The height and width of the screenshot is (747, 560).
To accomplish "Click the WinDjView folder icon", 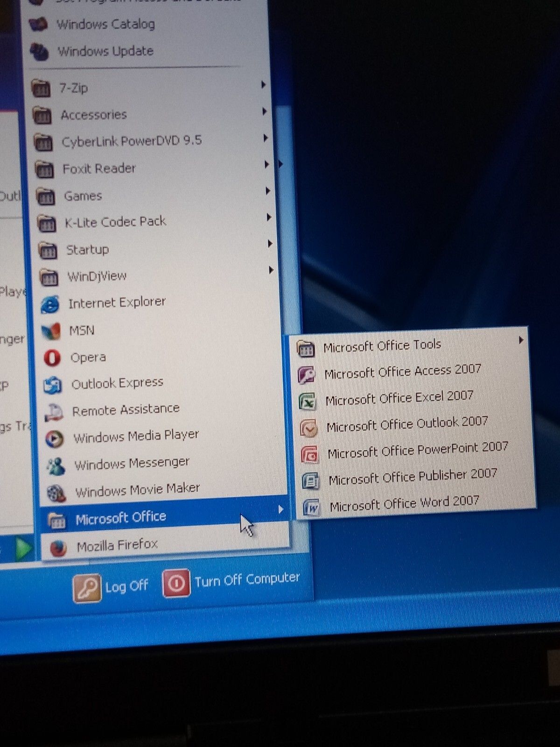I will tap(49, 277).
